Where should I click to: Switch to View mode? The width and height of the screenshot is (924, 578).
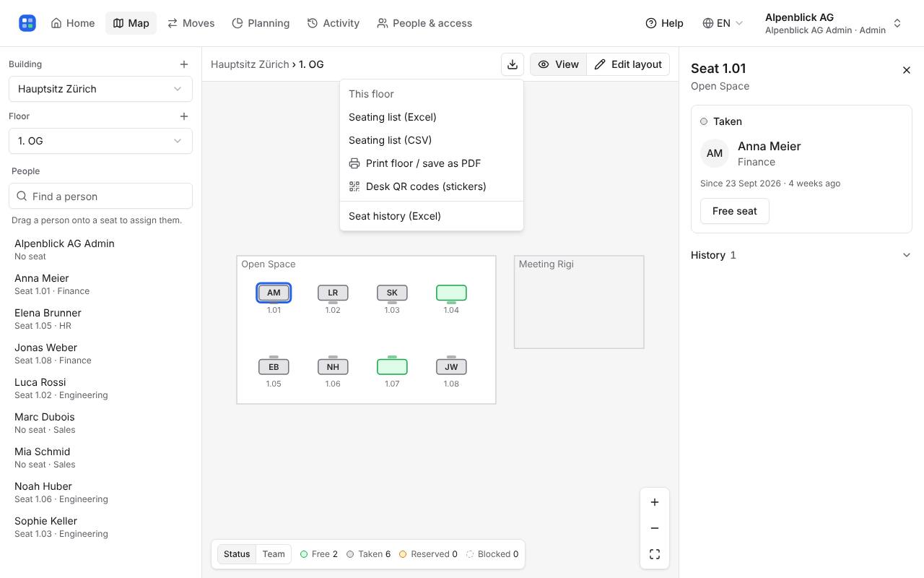(558, 64)
